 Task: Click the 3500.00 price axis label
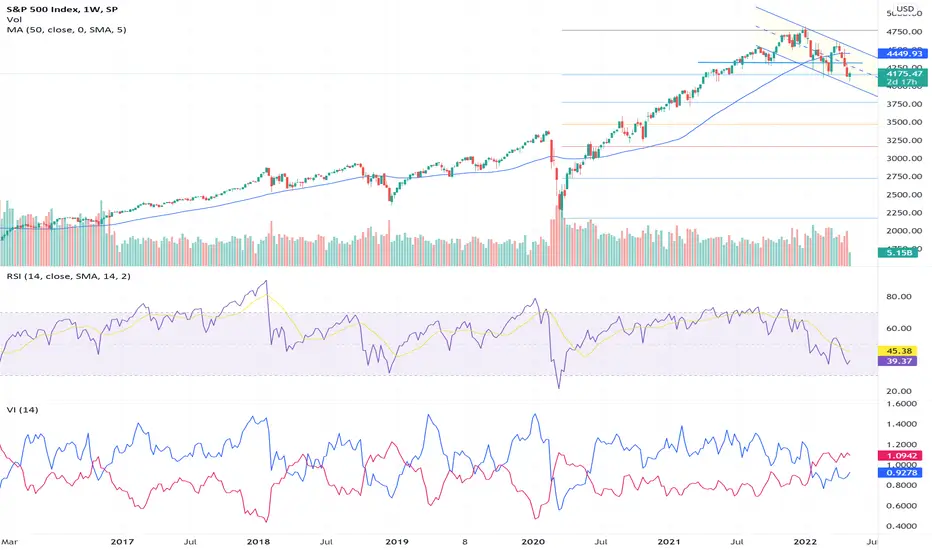pyautogui.click(x=904, y=122)
